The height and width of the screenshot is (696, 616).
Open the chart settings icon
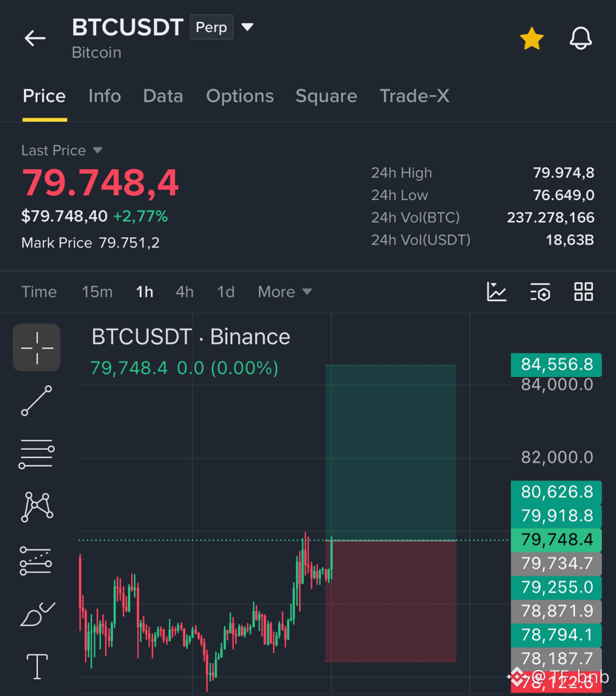(x=540, y=291)
